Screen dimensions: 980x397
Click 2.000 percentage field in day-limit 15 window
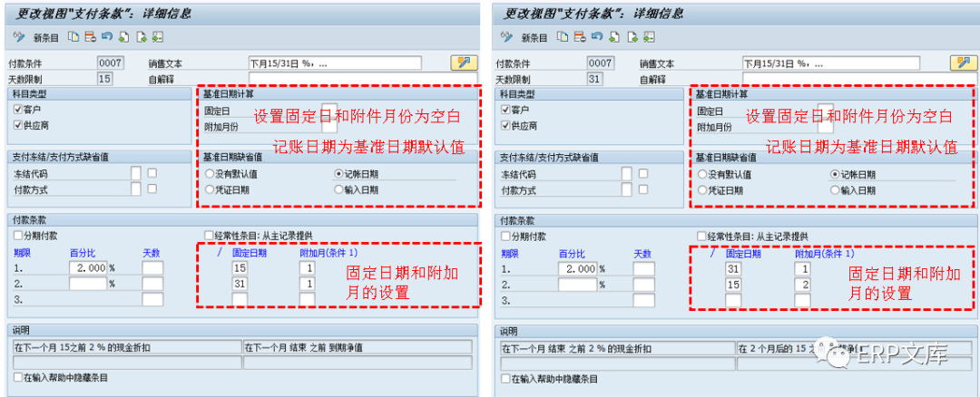88,267
